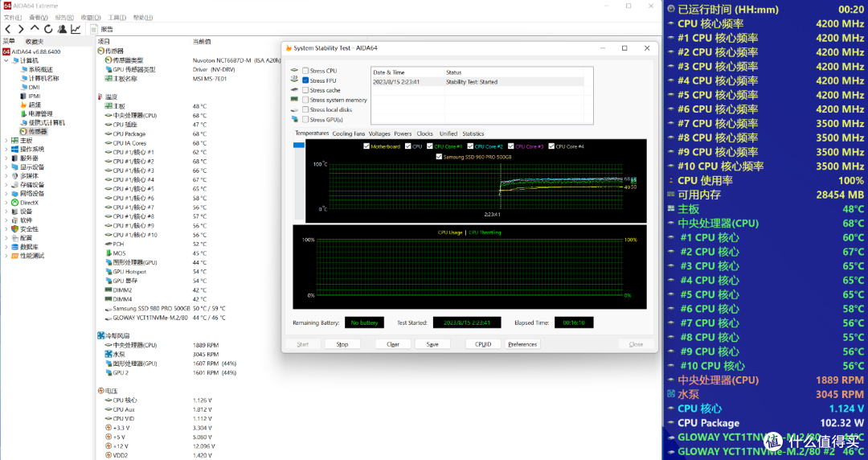Open the 电源管理 power management item
The image size is (868, 460).
[40, 113]
